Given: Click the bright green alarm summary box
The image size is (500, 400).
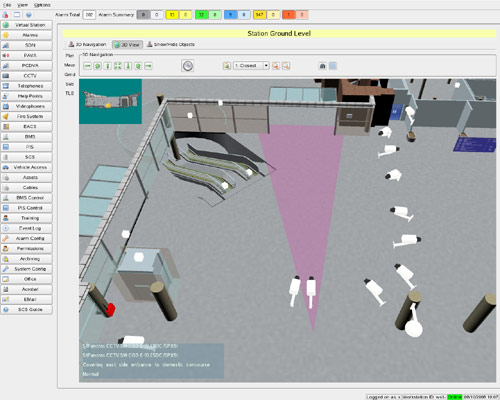Looking at the screenshot, I should [x=201, y=15].
